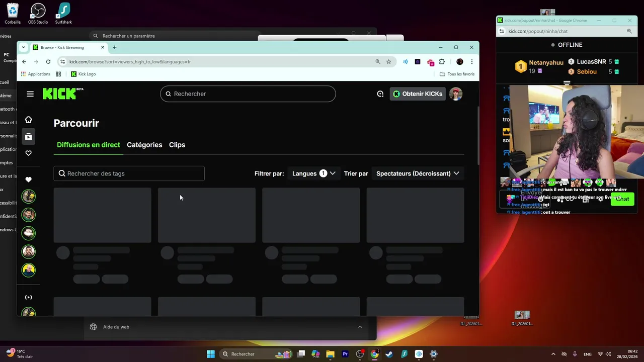Open Premiere Pro from the taskbar
Viewport: 644px width, 362px height.
[345, 354]
